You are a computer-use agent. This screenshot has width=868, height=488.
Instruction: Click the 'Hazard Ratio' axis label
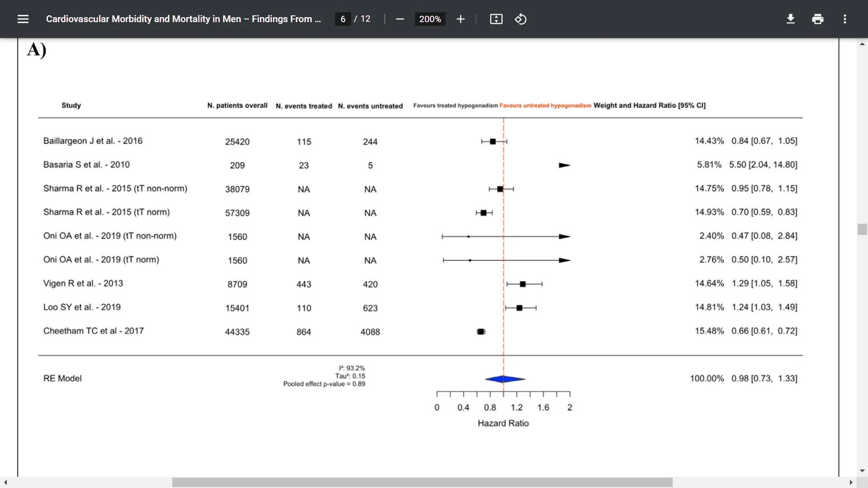click(503, 423)
